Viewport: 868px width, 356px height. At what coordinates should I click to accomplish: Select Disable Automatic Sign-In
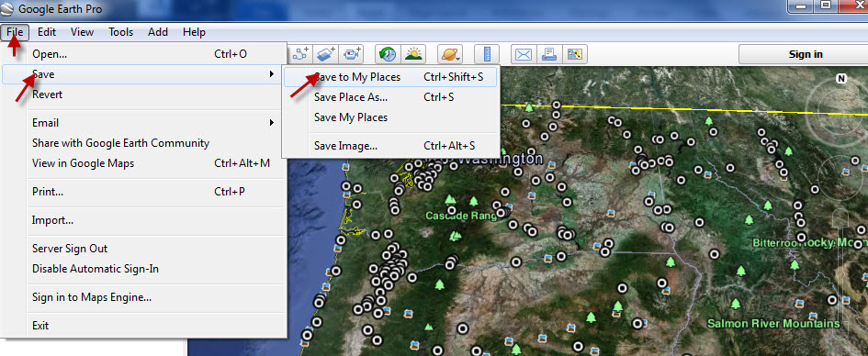pyautogui.click(x=144, y=269)
